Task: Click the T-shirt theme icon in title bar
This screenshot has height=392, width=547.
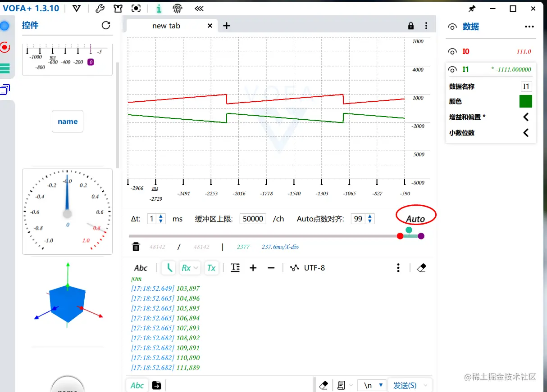Action: (x=118, y=8)
